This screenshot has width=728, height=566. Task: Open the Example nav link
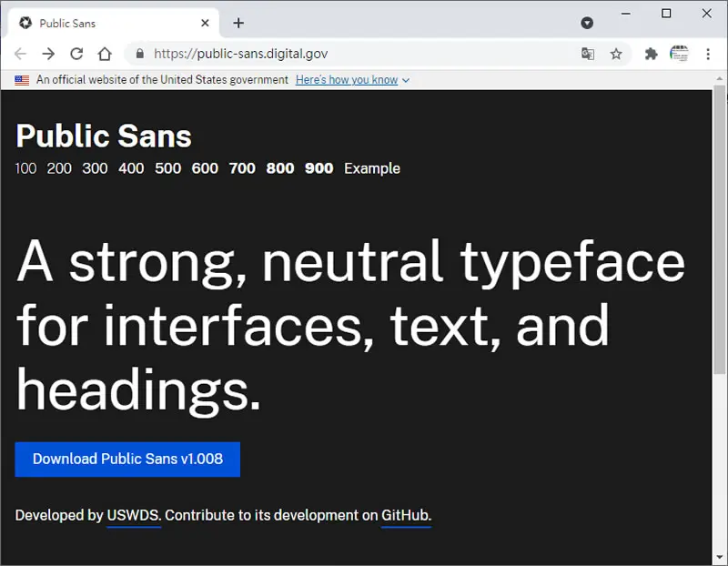tap(372, 168)
